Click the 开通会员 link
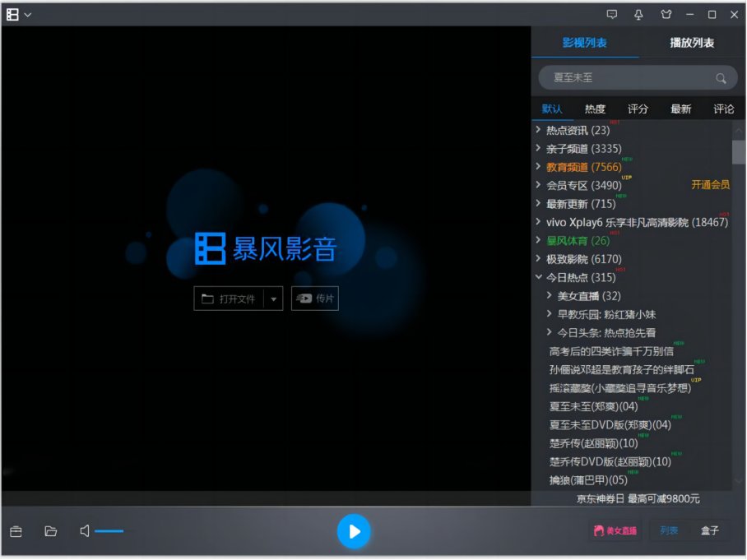747x560 pixels. (709, 185)
